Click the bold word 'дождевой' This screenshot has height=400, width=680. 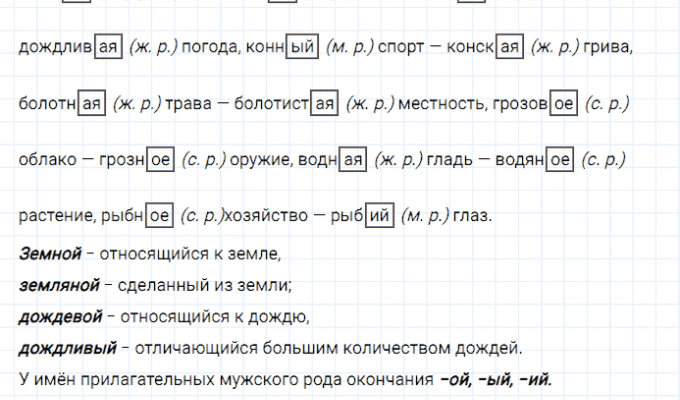pos(60,317)
